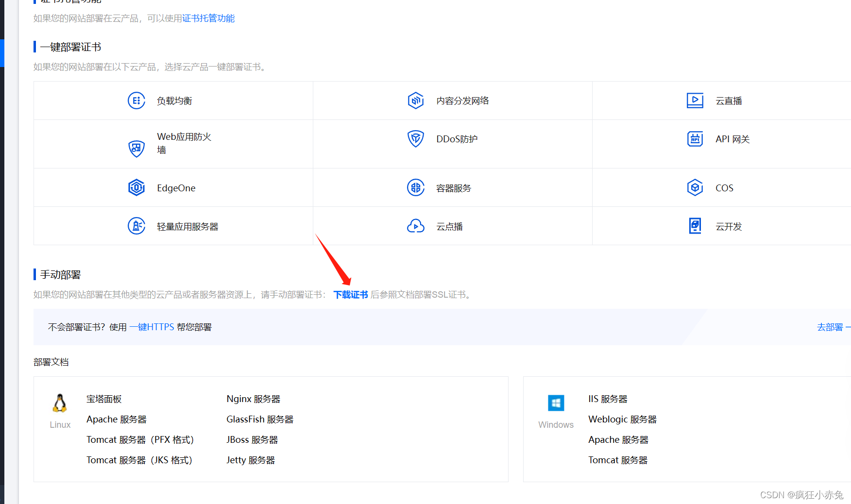Screen dimensions: 851x504
Task: Click the API 网关 icon
Action: coord(695,139)
